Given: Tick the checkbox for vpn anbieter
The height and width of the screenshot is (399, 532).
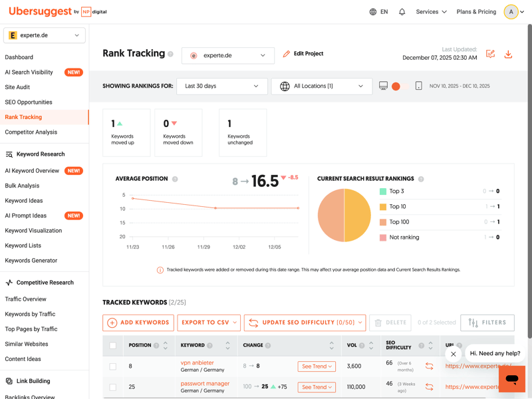Looking at the screenshot, I should (x=113, y=366).
